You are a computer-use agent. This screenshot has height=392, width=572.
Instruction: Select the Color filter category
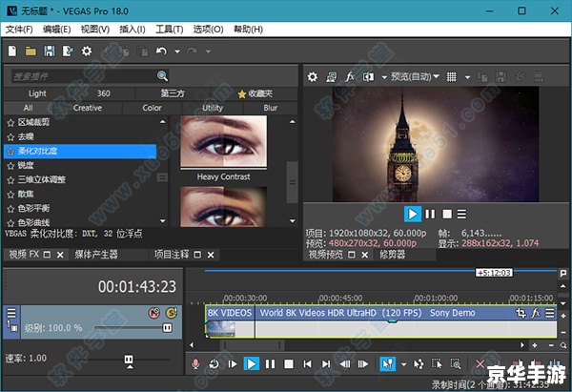[x=152, y=108]
